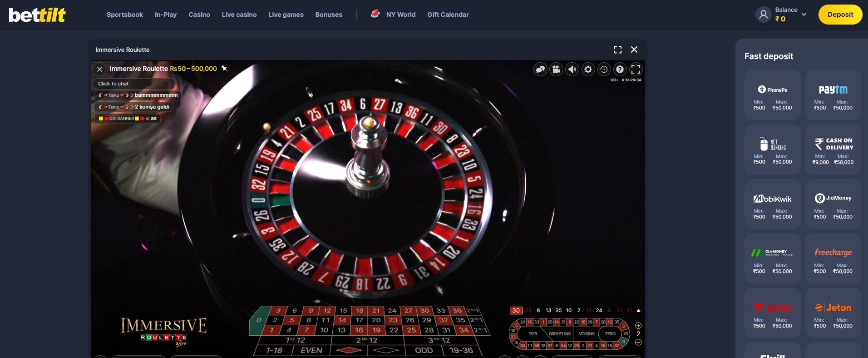Screen dimensions: 868x358
Task: Open the help question-mark icon
Action: click(620, 69)
